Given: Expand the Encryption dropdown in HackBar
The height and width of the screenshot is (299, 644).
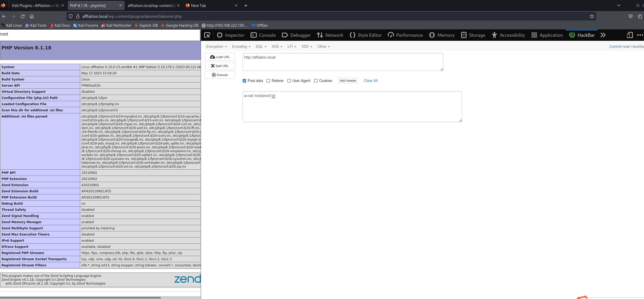Looking at the screenshot, I should click(216, 47).
